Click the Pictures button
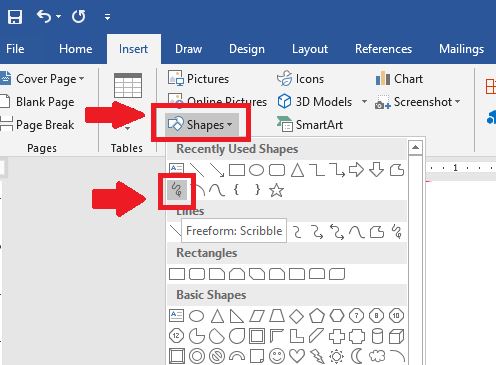The width and height of the screenshot is (496, 365). (199, 79)
